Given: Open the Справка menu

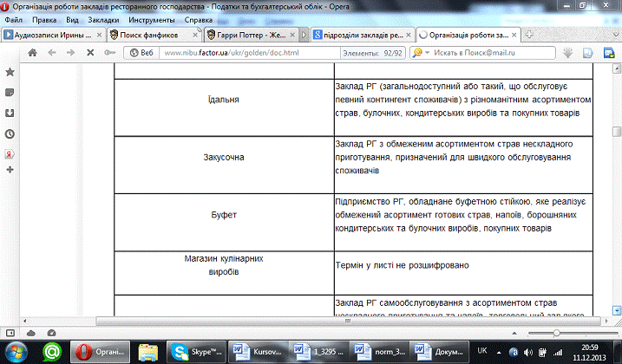Looking at the screenshot, I should coord(199,20).
